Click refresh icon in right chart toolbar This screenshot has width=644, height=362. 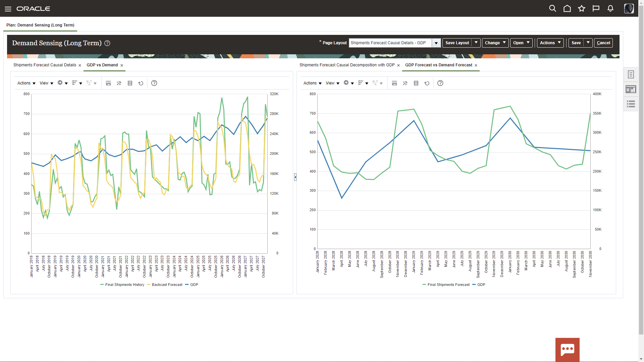point(427,83)
